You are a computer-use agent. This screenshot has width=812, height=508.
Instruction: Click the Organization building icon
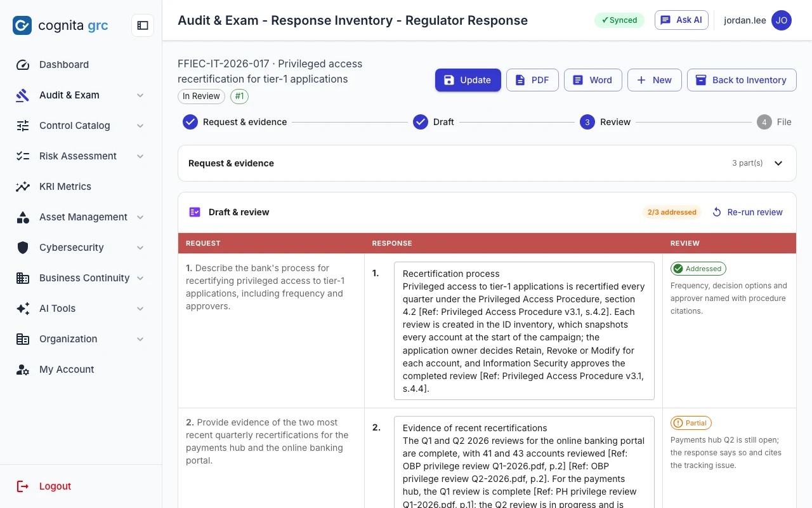23,339
